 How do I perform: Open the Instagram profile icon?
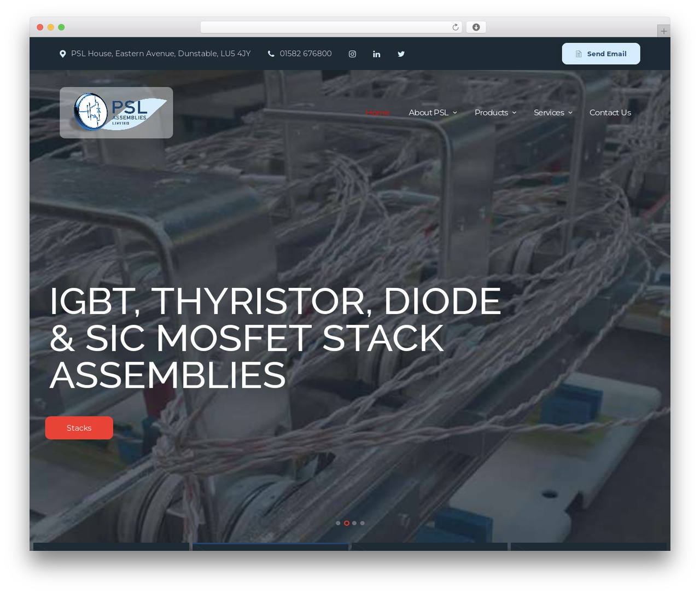(352, 54)
